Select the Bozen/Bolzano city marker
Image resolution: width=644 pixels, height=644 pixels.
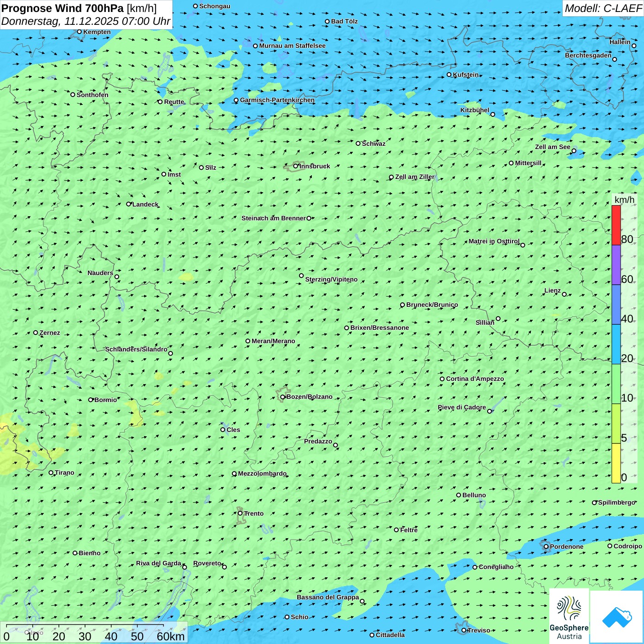coord(283,397)
